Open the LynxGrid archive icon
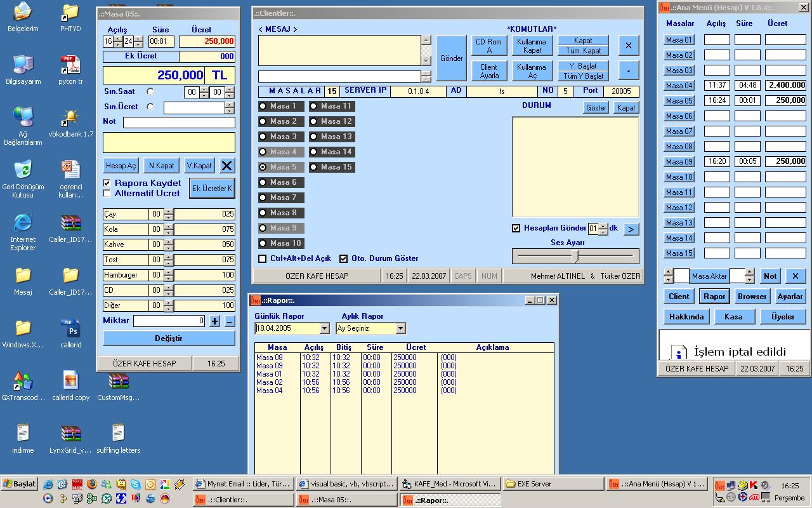 tap(70, 434)
